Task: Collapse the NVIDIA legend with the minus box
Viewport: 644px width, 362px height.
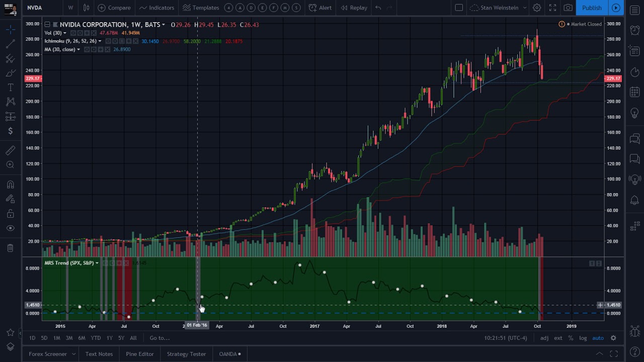Action: pos(47,25)
